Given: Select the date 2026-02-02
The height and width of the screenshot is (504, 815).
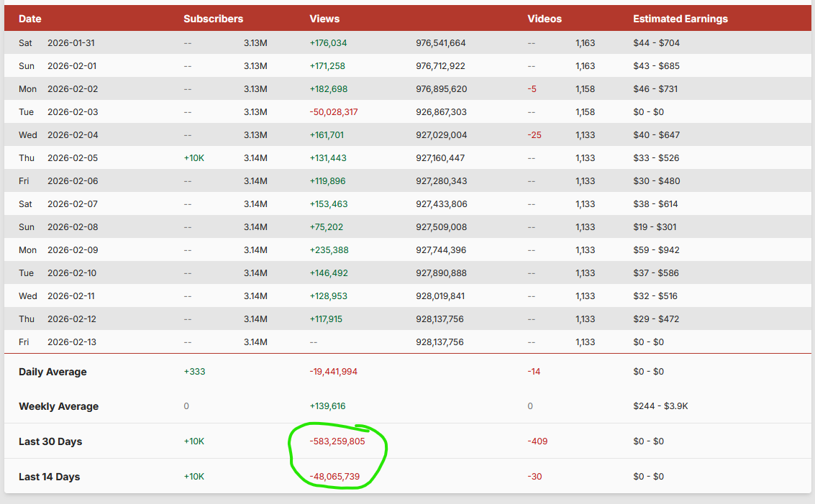Looking at the screenshot, I should tap(73, 89).
